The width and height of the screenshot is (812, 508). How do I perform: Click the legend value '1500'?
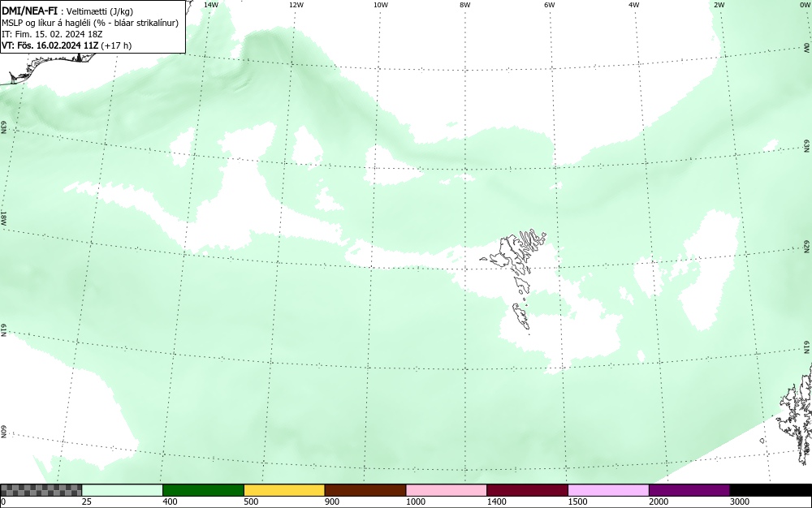(x=577, y=502)
